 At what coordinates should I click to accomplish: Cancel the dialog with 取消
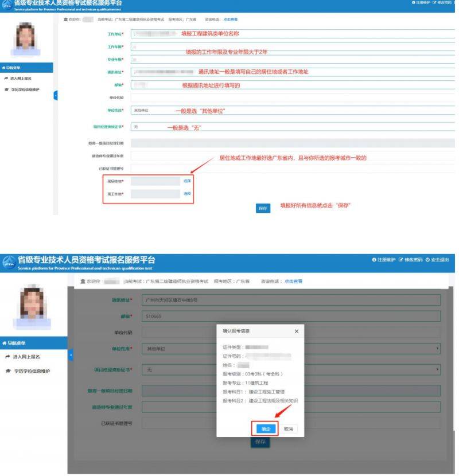coord(288,429)
